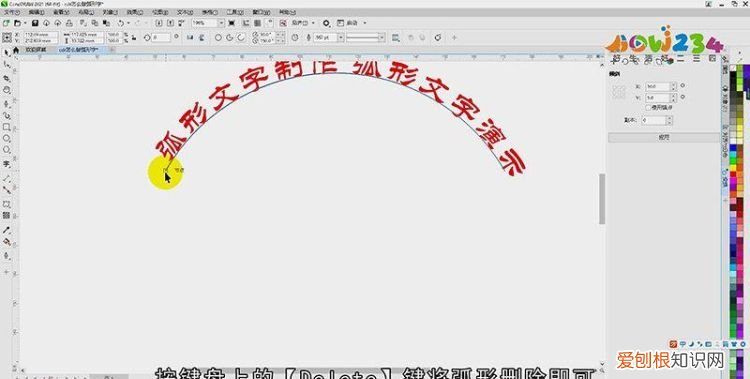750x379 pixels.
Task: Expand the Open file arrow dropdown
Action: point(24,23)
